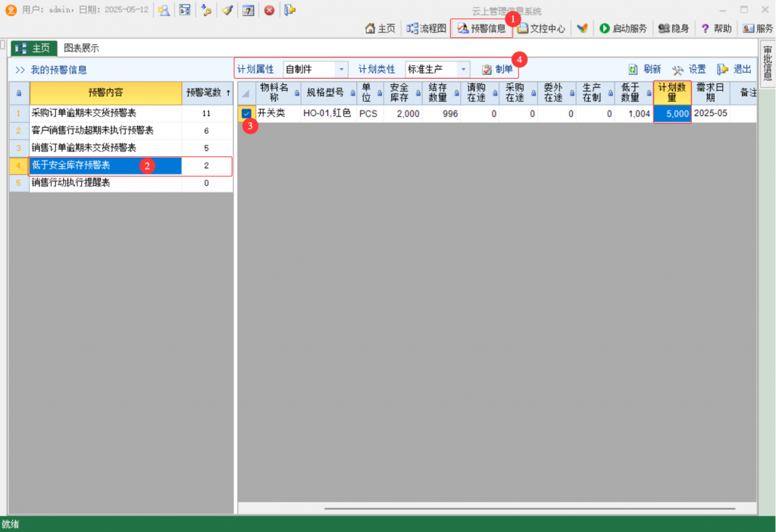The width and height of the screenshot is (776, 532).
Task: Click the broom clean-up icon
Action: point(227,10)
